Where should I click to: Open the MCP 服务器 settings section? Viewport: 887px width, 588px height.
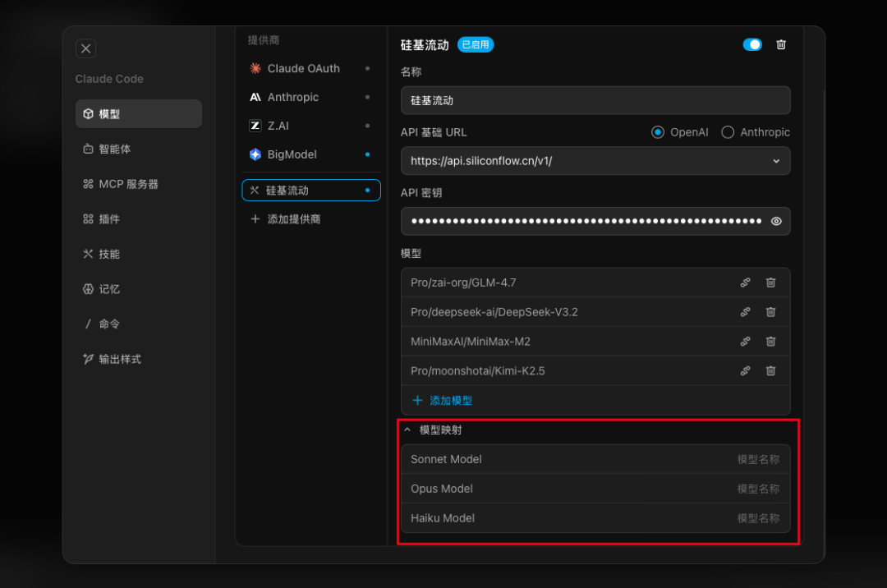click(128, 184)
